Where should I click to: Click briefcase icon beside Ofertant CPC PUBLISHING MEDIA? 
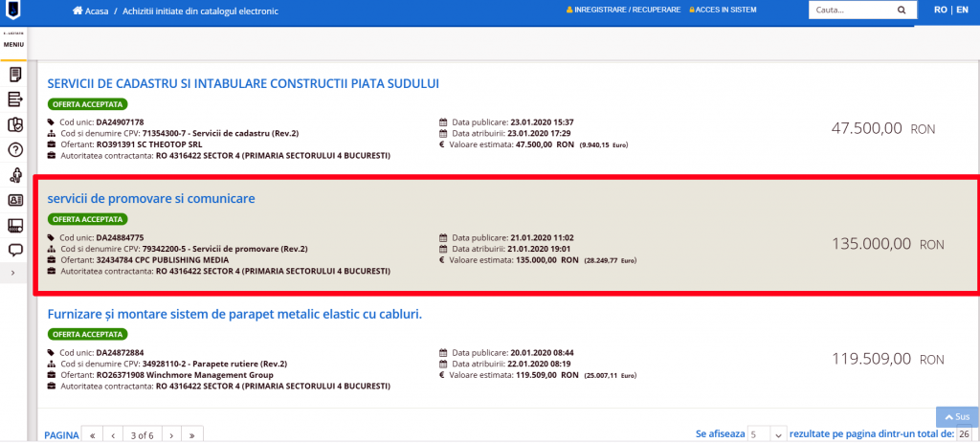coord(52,259)
